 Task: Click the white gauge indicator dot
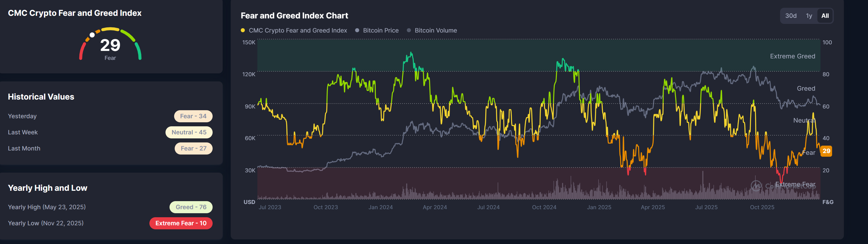click(92, 35)
